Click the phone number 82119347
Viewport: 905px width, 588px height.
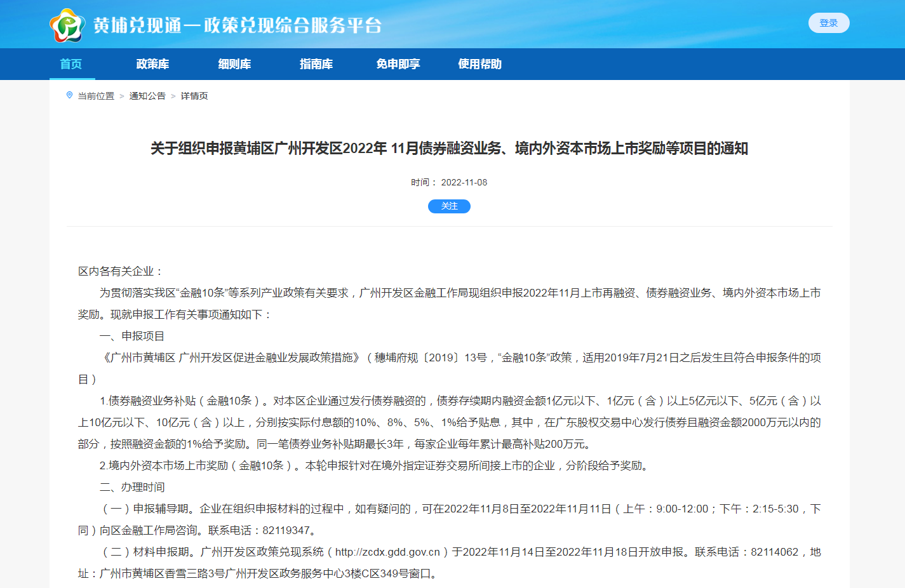pos(286,530)
